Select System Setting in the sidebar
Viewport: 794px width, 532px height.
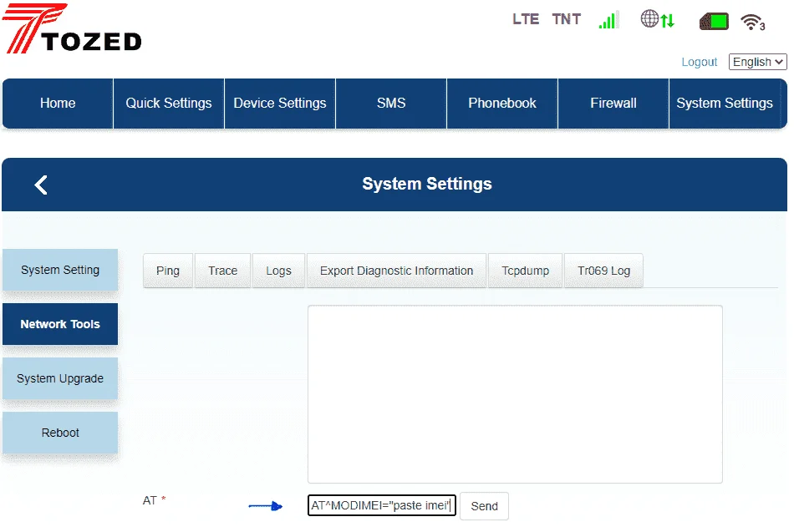point(60,270)
